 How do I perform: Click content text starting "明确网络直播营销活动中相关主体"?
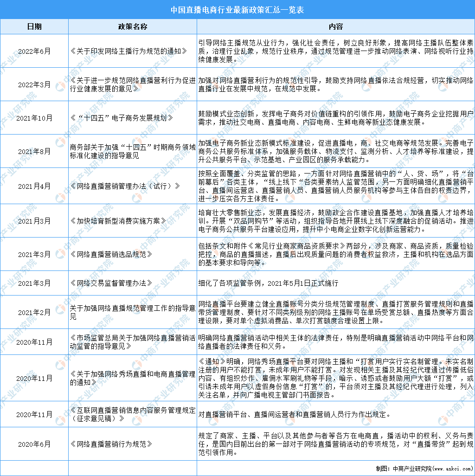tap(336, 342)
